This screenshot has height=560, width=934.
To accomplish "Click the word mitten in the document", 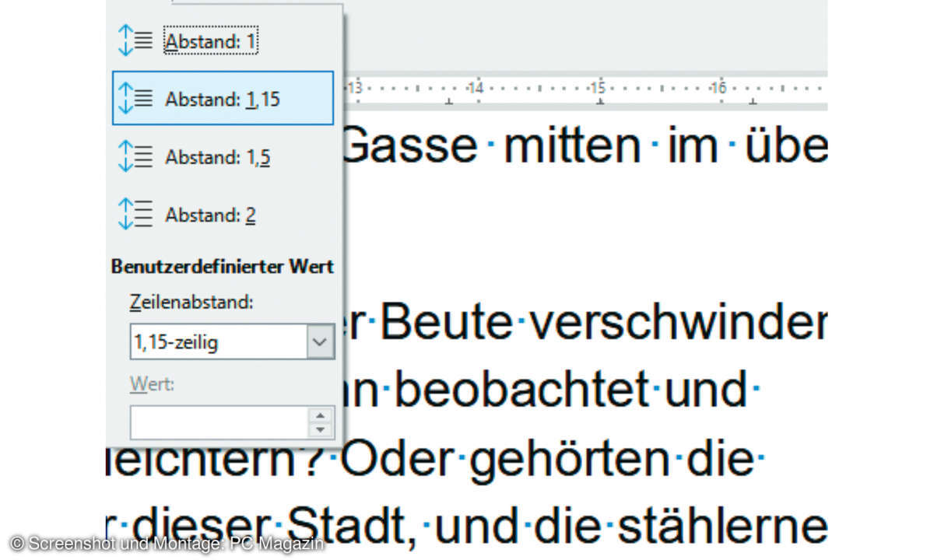I will coord(573,146).
